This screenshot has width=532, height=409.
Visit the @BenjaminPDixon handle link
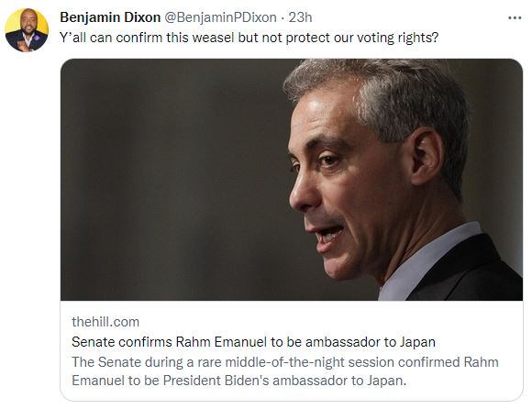point(220,17)
